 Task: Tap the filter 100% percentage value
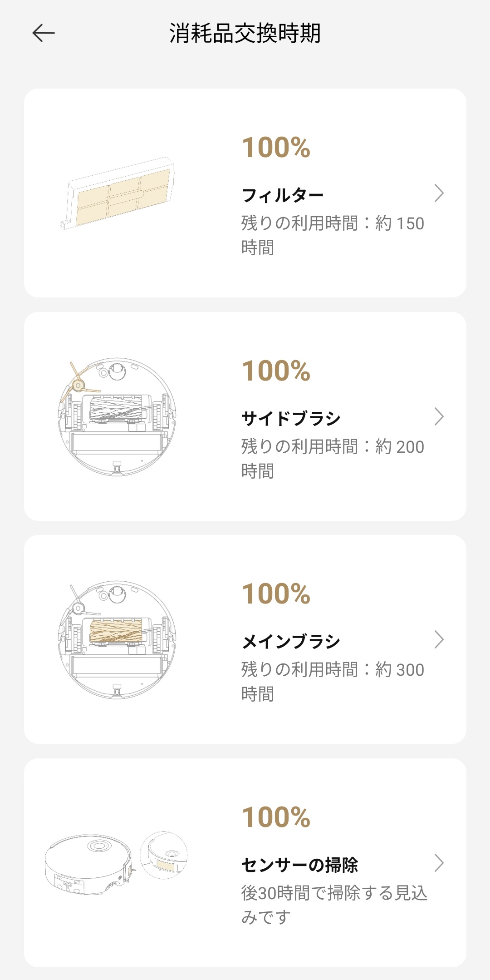coord(276,148)
